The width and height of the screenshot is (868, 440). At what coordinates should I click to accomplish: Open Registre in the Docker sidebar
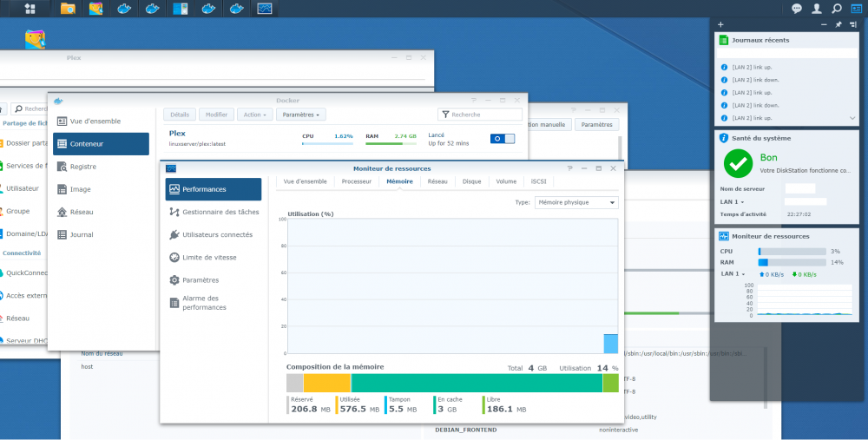pyautogui.click(x=82, y=167)
